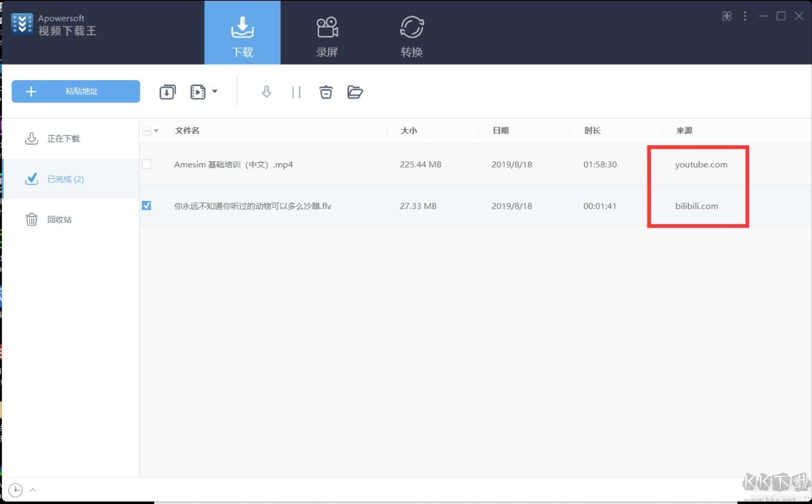Open the download folder icon

tap(355, 92)
